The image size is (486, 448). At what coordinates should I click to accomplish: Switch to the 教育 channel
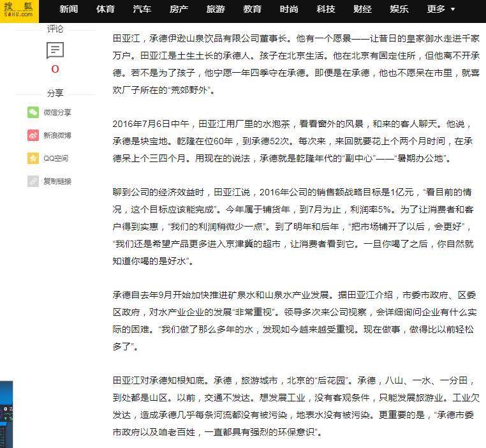(x=252, y=10)
